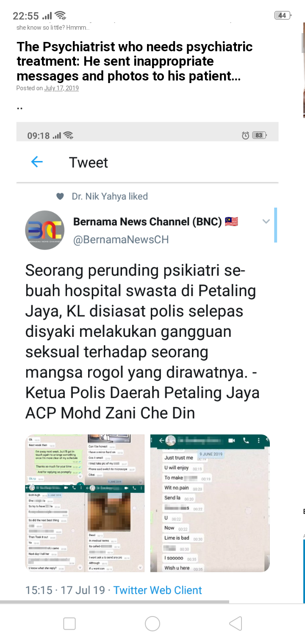Open the July 17, 2019 post date link
Image resolution: width=305 pixels, height=644 pixels.
[61, 88]
